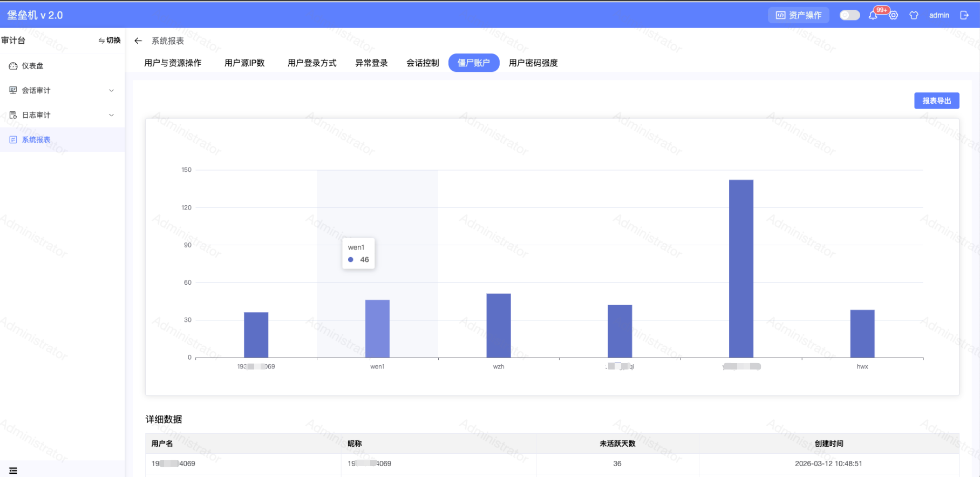Click the notification bell icon
Screen dimensions: 980x477
coord(873,16)
